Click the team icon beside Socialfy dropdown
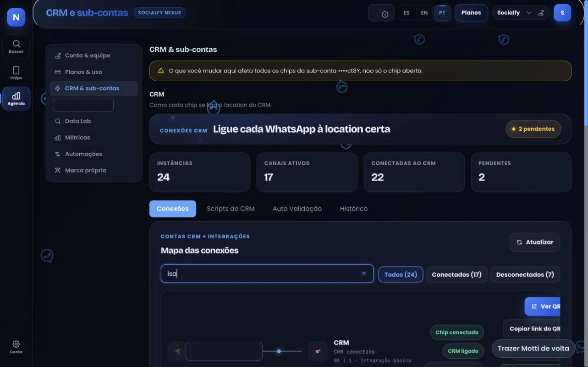This screenshot has height=367, width=588. [x=541, y=13]
